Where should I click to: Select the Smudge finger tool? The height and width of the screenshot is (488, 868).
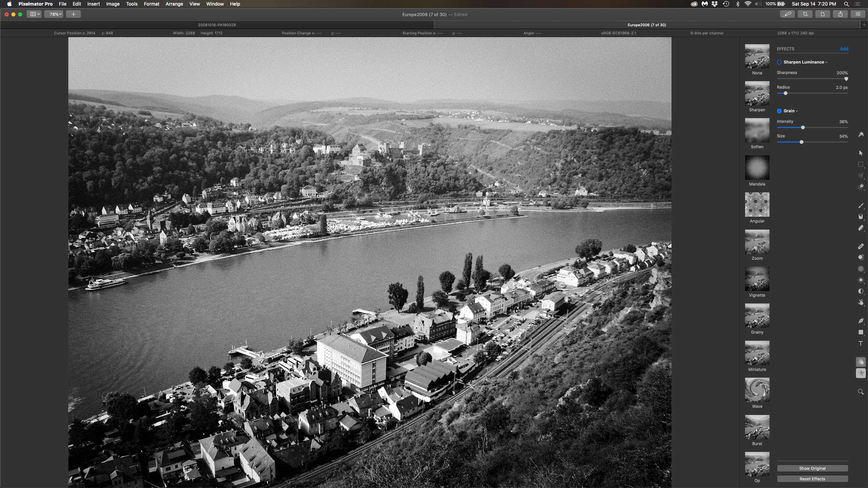coord(861,303)
